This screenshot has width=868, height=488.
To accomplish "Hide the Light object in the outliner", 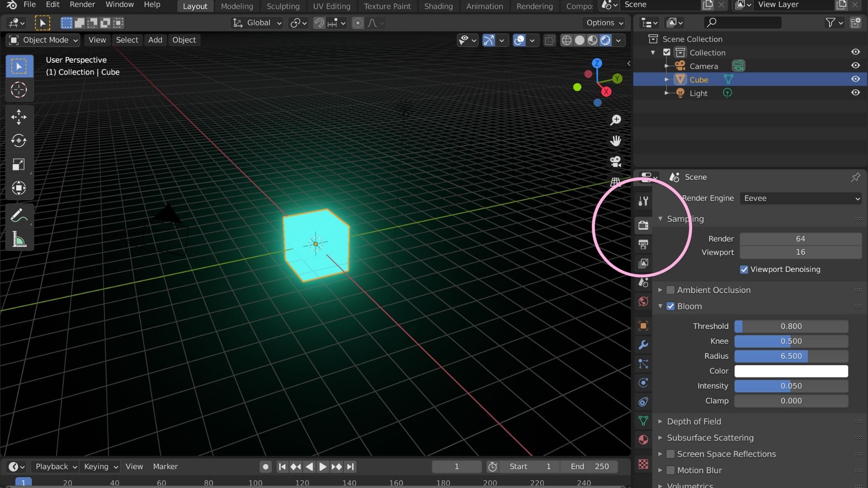I will 856,93.
